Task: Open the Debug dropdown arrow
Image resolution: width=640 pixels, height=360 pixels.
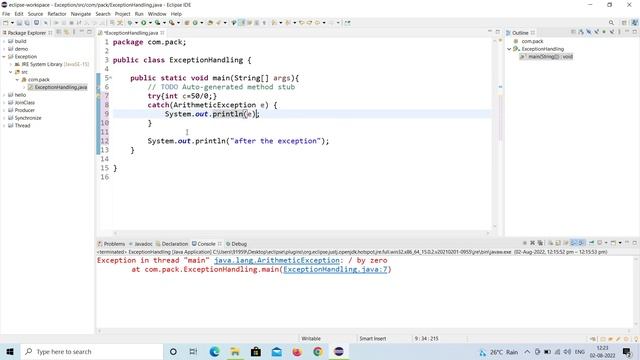Action: pos(136,23)
